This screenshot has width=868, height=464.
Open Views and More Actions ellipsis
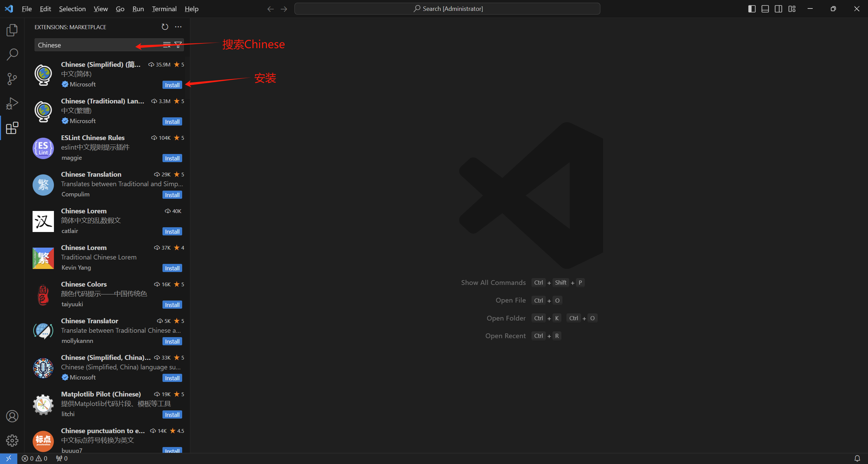[x=178, y=27]
